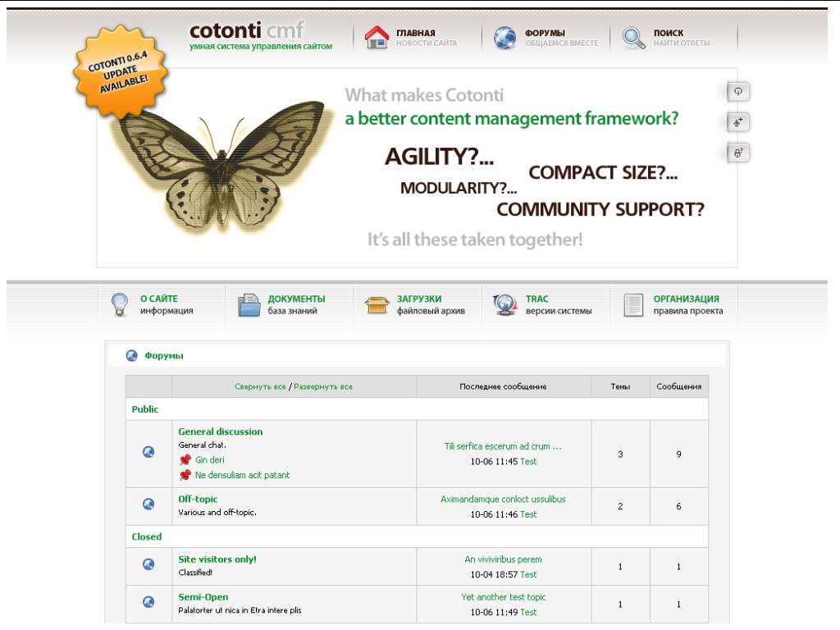
Task: Click the monitor globe icon next to TRAC
Action: coord(504,305)
